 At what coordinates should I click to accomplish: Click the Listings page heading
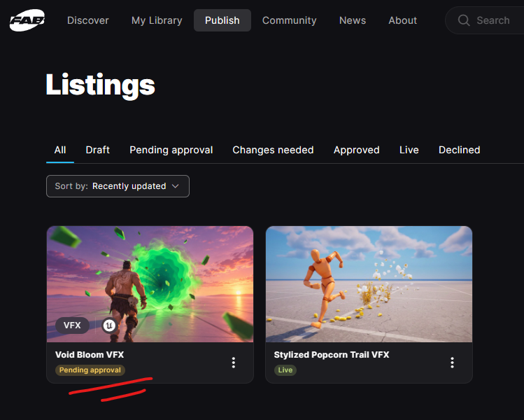(100, 85)
